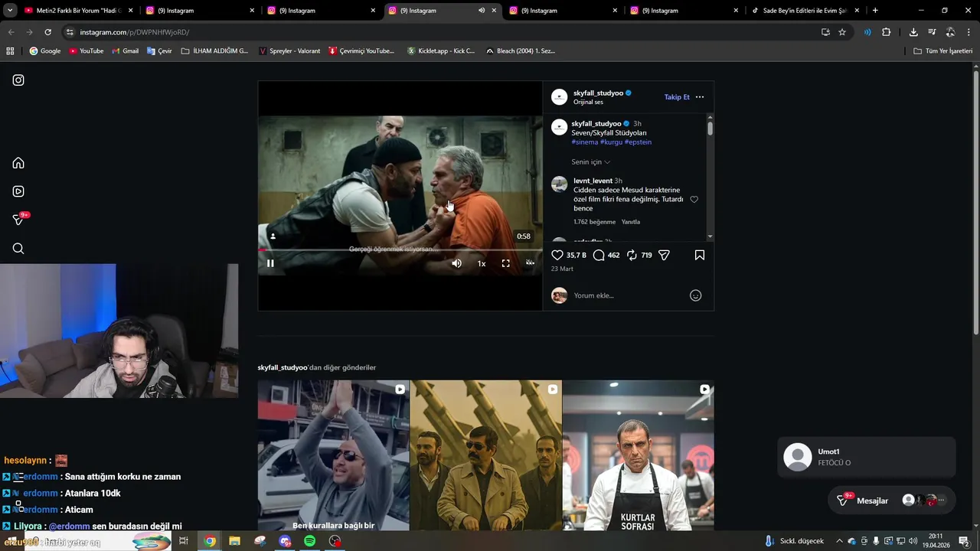
Task: Open the praying man video thumbnail
Action: 333,455
